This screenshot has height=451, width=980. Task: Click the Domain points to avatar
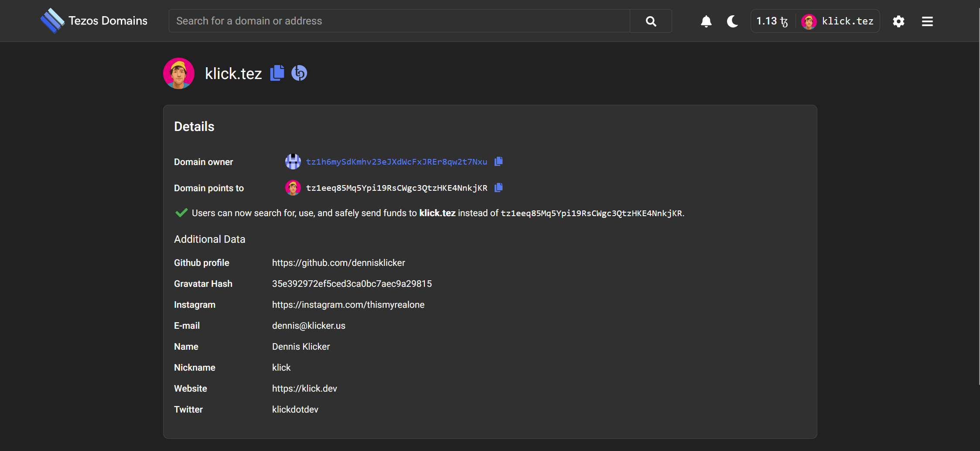pyautogui.click(x=293, y=188)
